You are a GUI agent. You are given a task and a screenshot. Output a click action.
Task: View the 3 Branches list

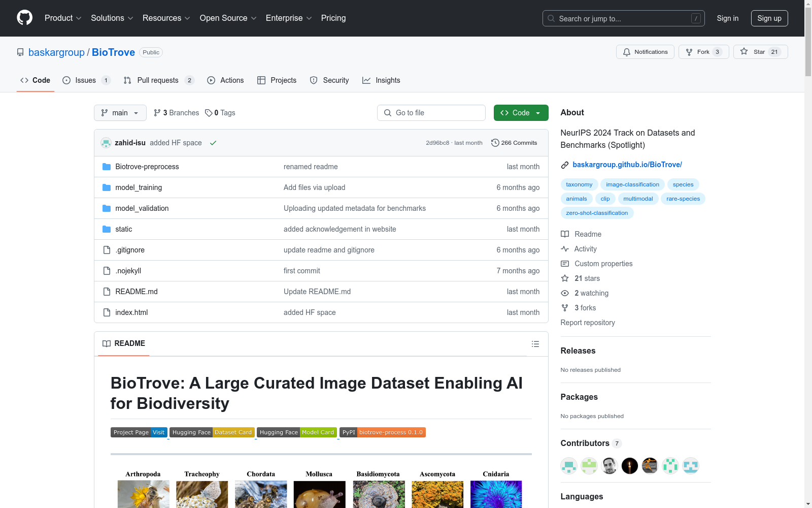(177, 113)
